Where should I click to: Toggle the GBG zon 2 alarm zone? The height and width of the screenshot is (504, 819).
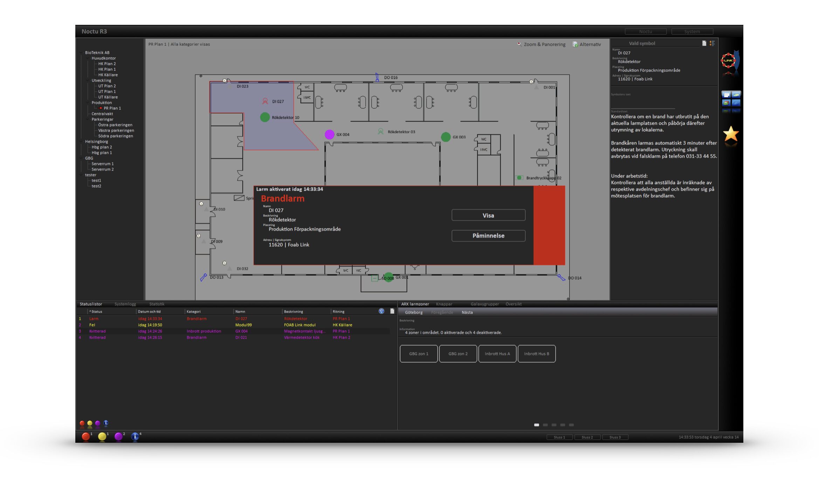pyautogui.click(x=458, y=353)
